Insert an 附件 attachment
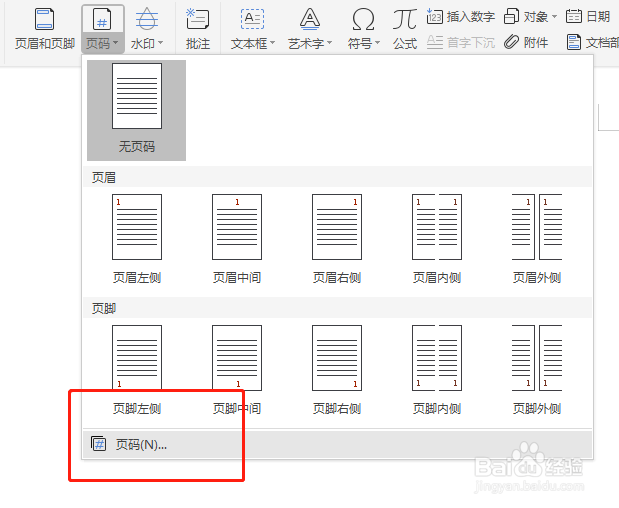 click(526, 42)
